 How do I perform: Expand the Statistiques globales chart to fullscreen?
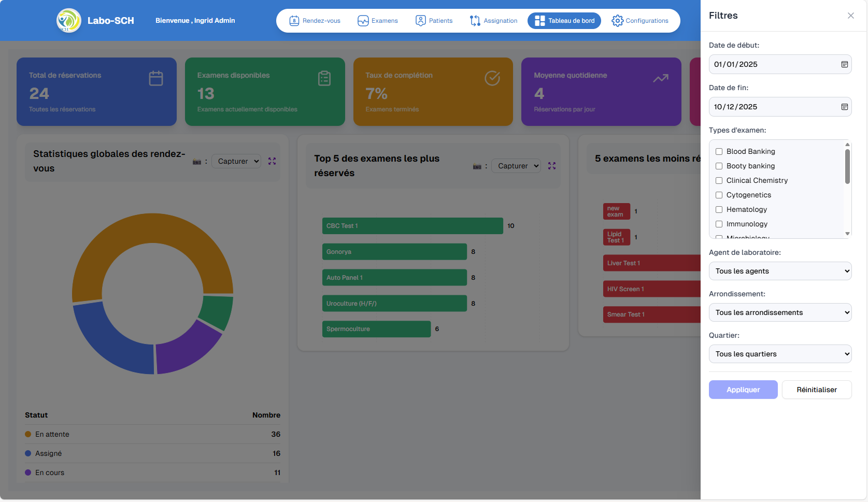coord(272,161)
